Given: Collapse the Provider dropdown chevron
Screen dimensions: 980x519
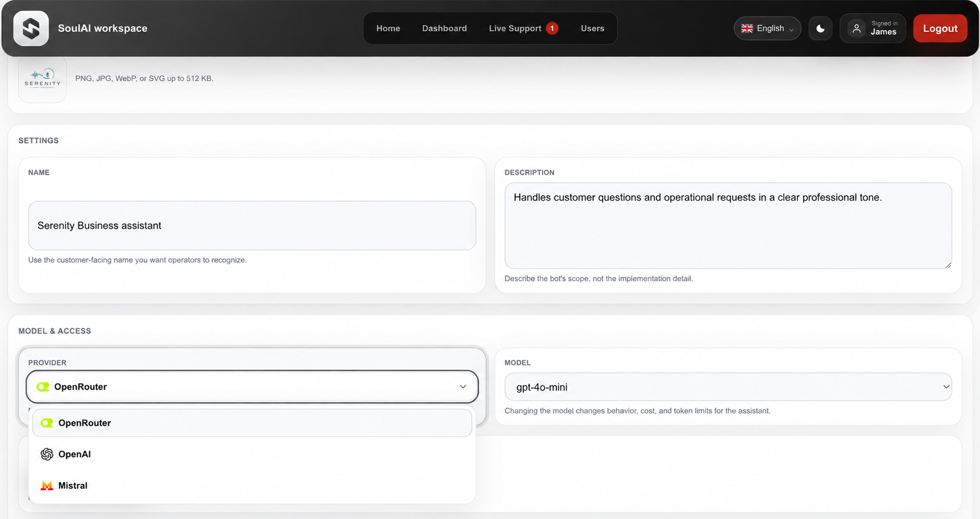Looking at the screenshot, I should (x=463, y=387).
